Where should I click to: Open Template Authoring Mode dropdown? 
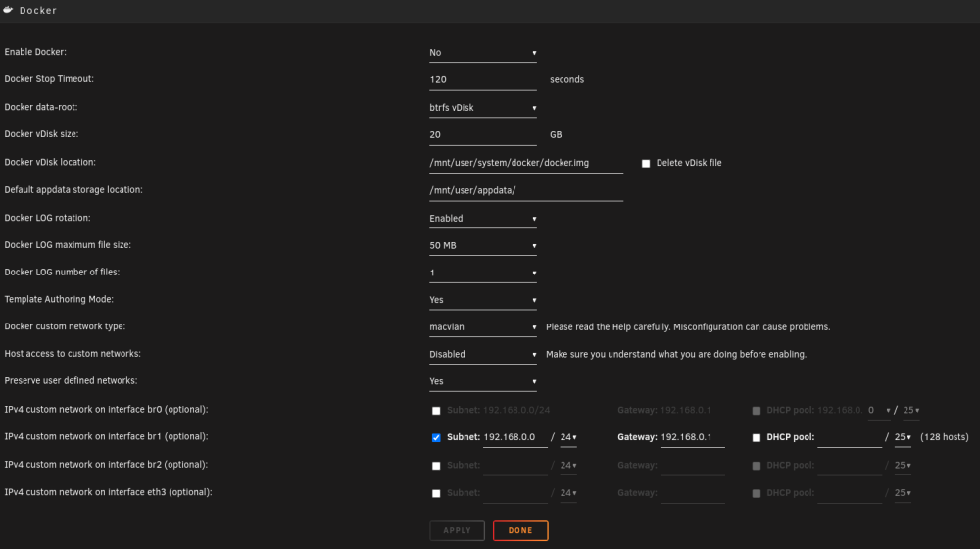[x=482, y=300]
